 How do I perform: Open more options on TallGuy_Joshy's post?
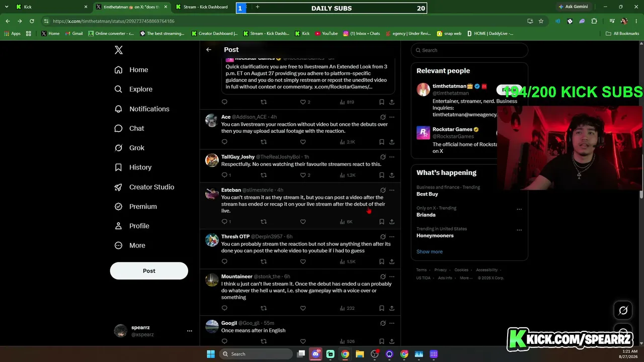pyautogui.click(x=392, y=157)
